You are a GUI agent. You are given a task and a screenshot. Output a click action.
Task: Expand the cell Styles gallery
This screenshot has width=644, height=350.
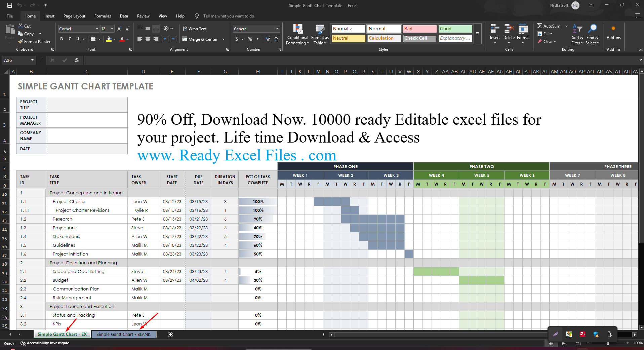[x=477, y=33]
